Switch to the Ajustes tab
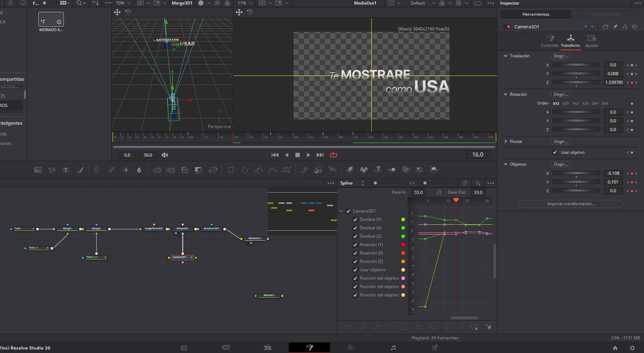 click(x=591, y=41)
